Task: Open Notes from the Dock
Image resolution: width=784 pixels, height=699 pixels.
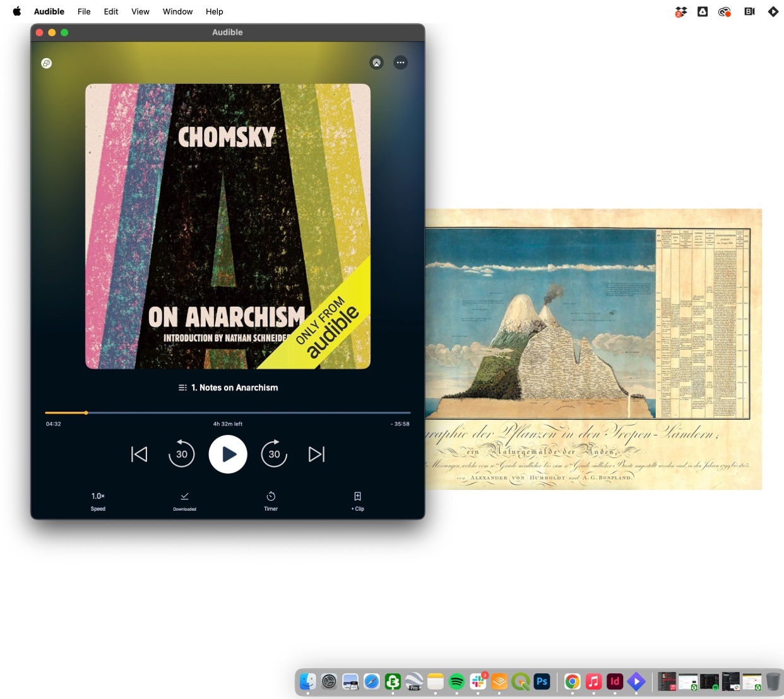Action: pyautogui.click(x=436, y=682)
